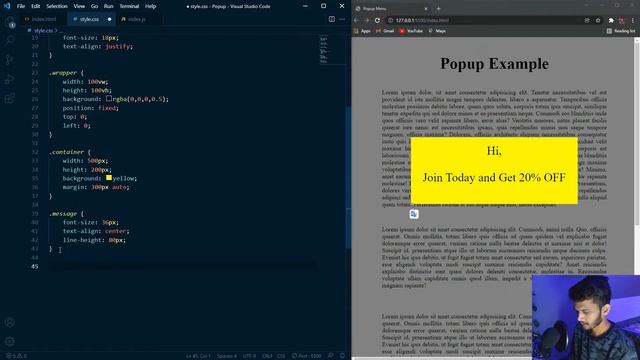Open notifications bell in VS Code status bar
The image size is (640, 360).
(342, 356)
